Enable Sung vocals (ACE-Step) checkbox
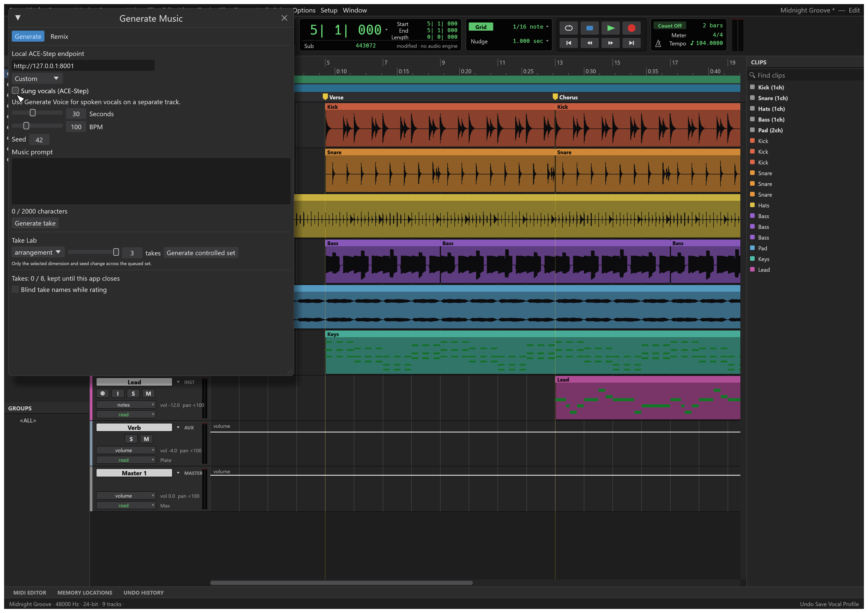 point(16,90)
